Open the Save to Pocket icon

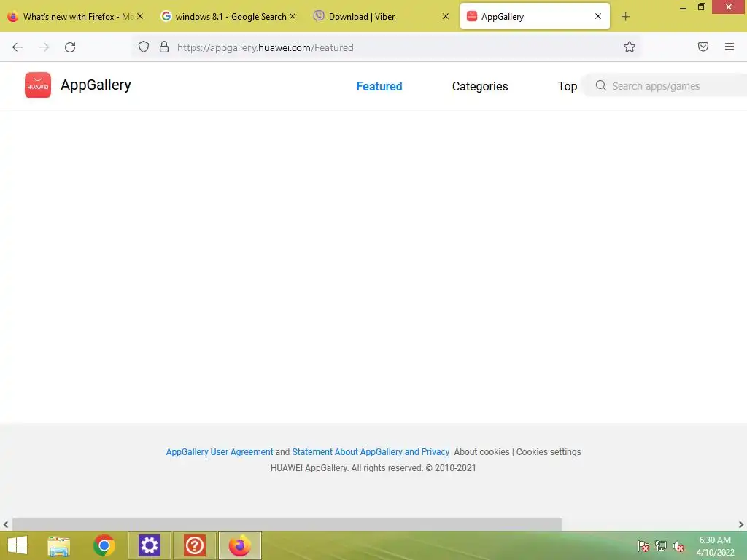(703, 47)
